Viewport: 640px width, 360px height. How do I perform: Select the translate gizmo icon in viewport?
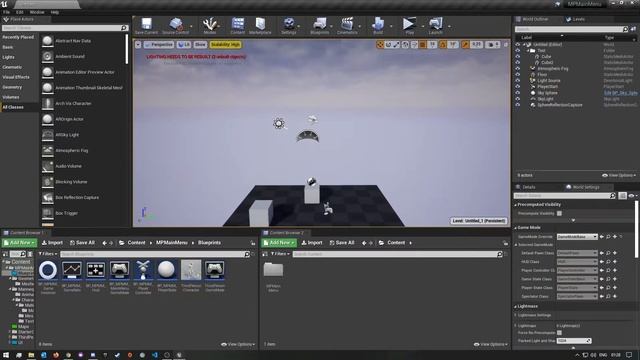(x=380, y=44)
